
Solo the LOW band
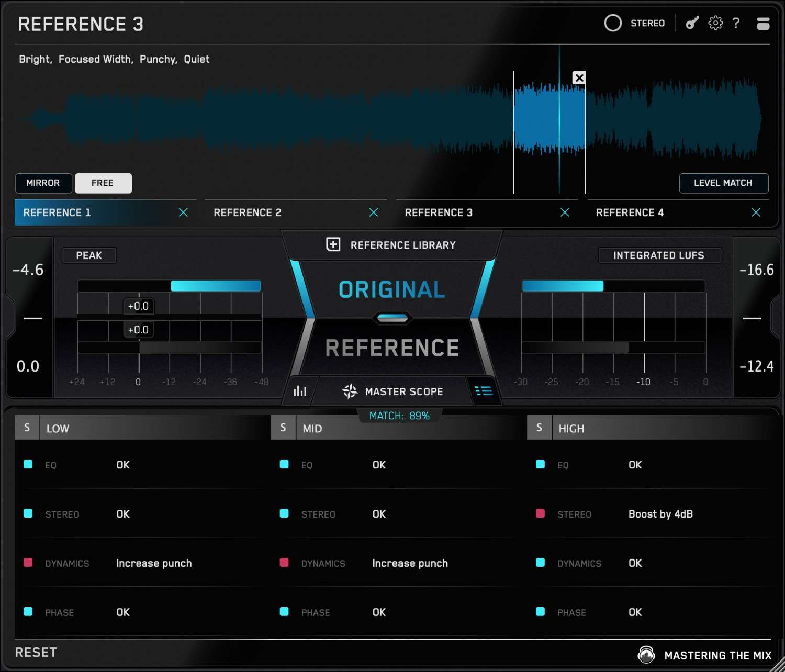(x=27, y=428)
